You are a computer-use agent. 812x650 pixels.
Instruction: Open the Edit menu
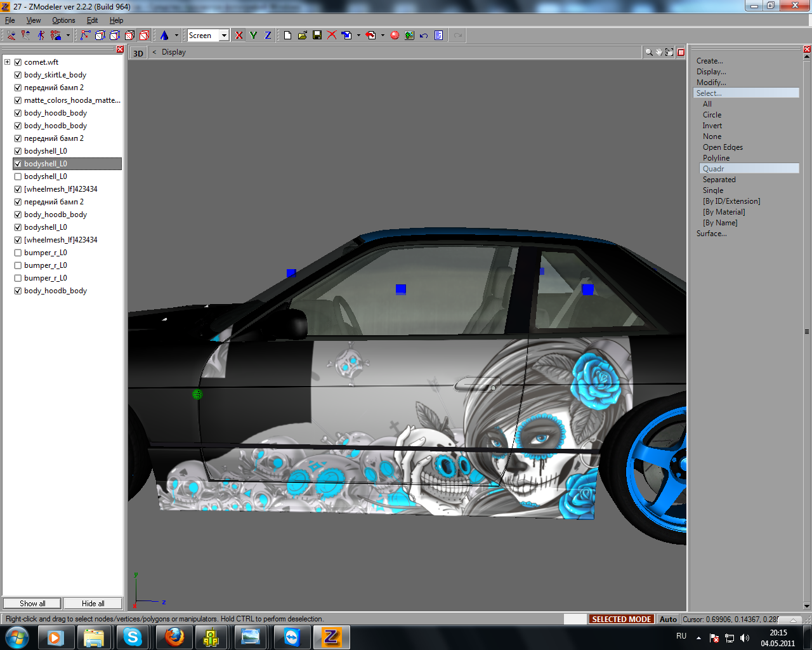(92, 20)
